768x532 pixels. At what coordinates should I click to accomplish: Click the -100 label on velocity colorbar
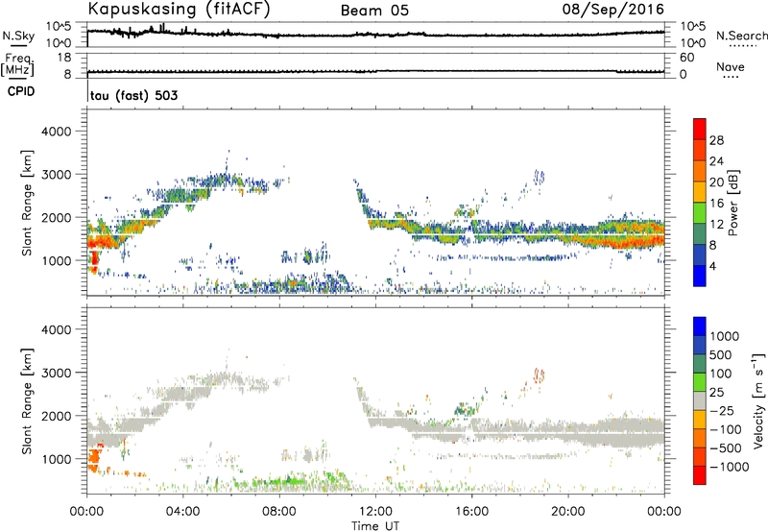click(x=725, y=429)
